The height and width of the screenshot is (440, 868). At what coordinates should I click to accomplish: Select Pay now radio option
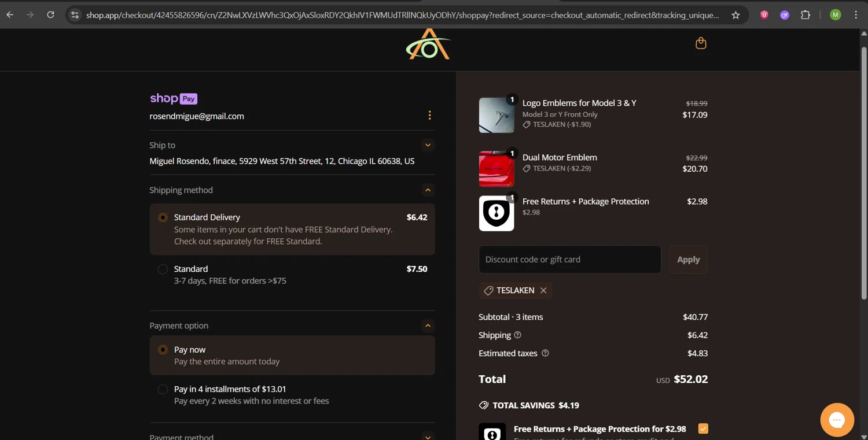(163, 349)
